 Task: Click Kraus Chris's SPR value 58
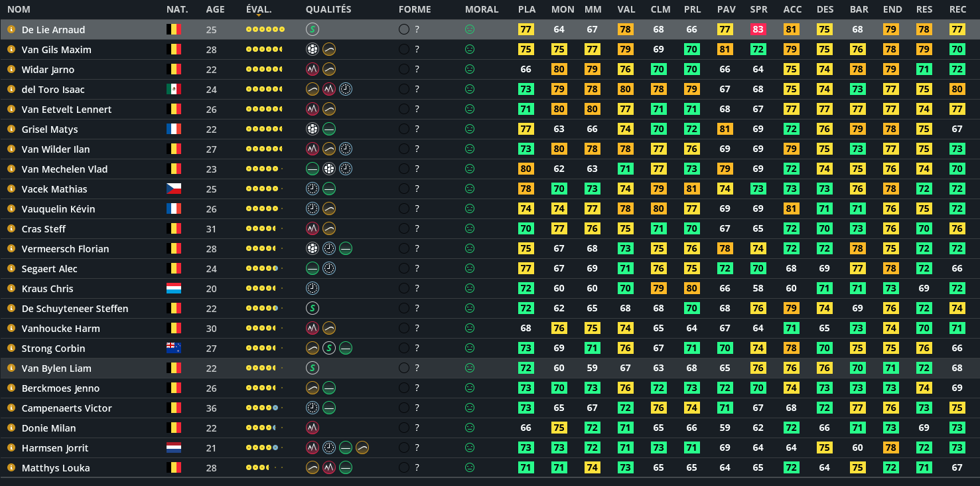click(758, 288)
